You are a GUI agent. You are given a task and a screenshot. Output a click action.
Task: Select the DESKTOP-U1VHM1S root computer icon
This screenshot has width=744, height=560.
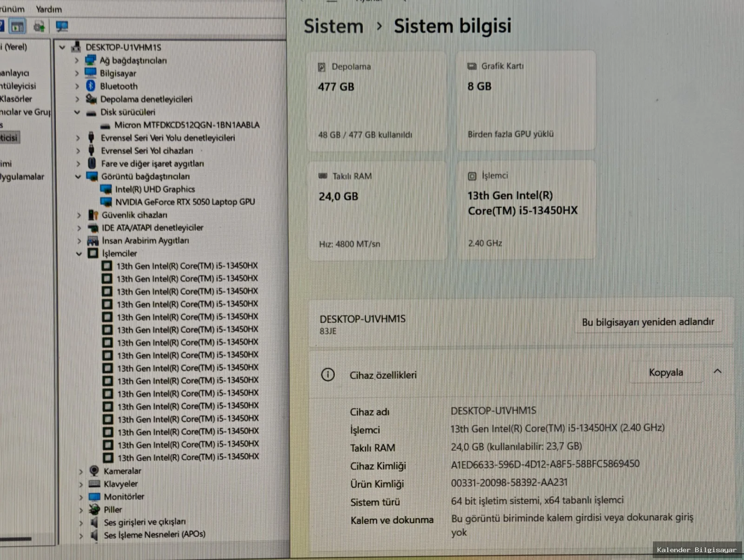pos(76,47)
